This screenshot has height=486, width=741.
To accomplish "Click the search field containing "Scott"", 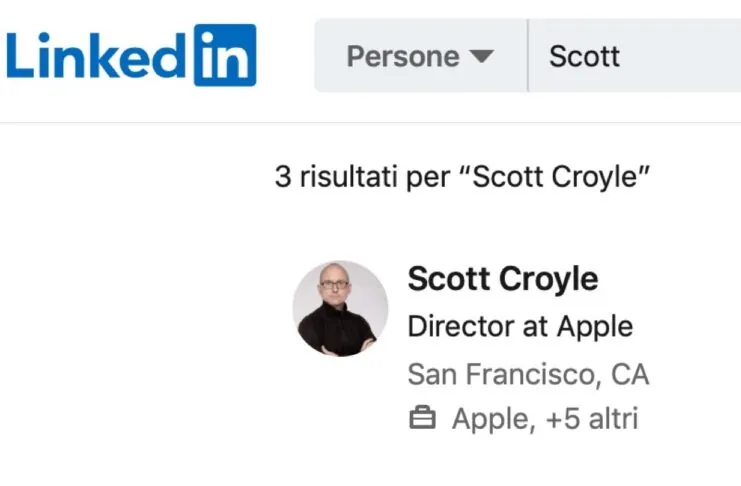I will (585, 56).
